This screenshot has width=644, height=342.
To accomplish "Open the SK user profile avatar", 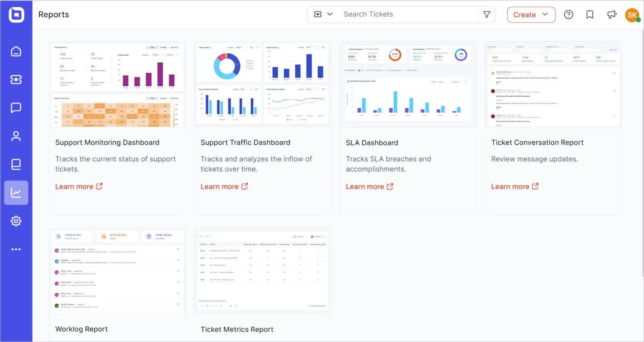I will pos(632,15).
